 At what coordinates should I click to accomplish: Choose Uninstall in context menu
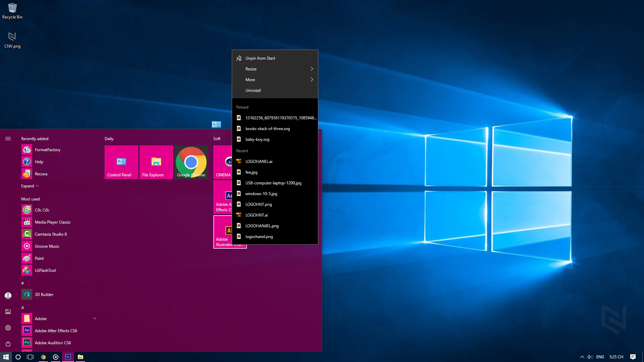[x=275, y=90]
